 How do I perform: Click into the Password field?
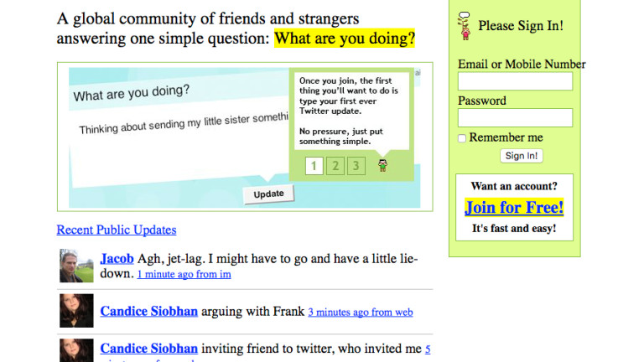click(x=515, y=117)
